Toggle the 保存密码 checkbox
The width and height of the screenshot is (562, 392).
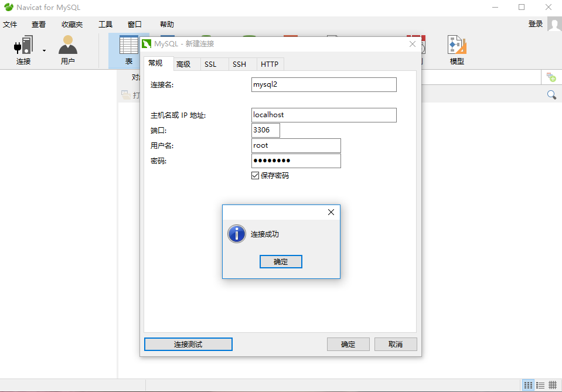[255, 176]
